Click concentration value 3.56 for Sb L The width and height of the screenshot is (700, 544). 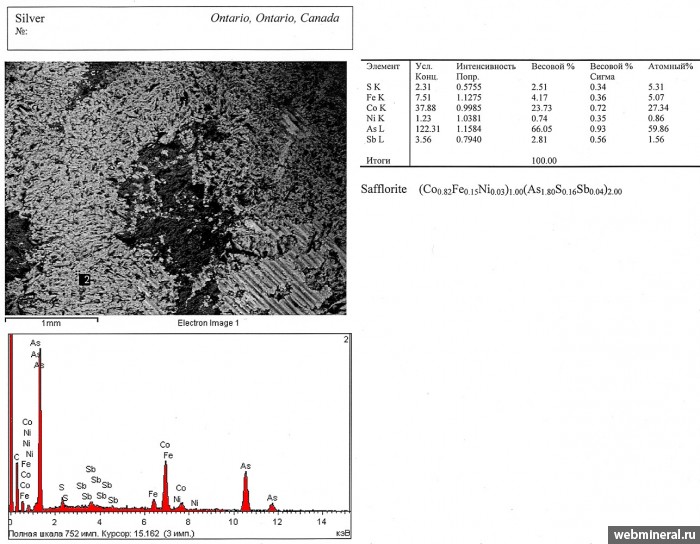pyautogui.click(x=423, y=139)
